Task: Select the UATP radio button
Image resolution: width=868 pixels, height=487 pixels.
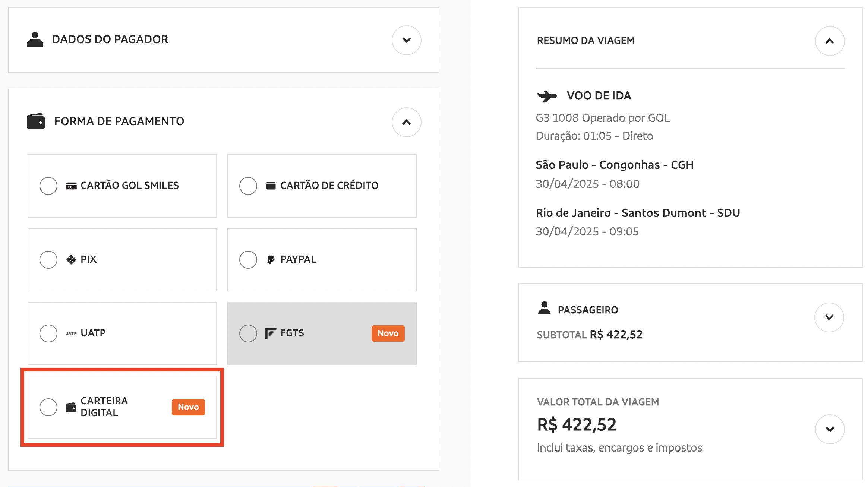Action: point(48,333)
